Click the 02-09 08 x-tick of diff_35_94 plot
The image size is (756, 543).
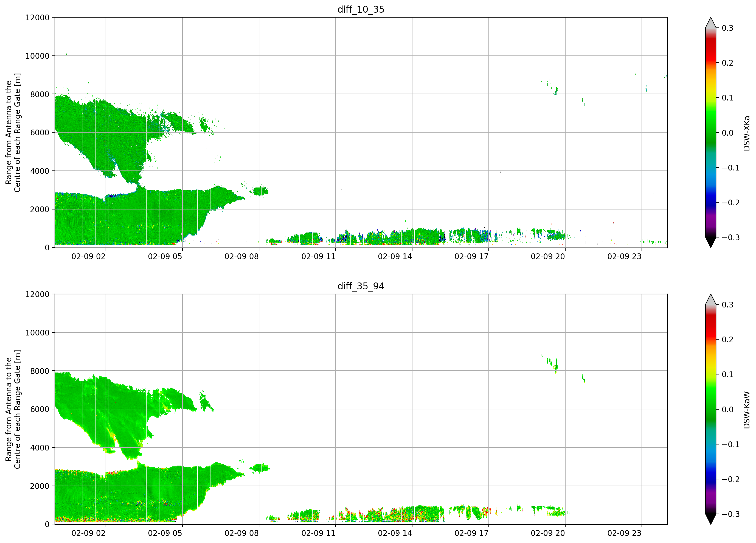coord(242,533)
